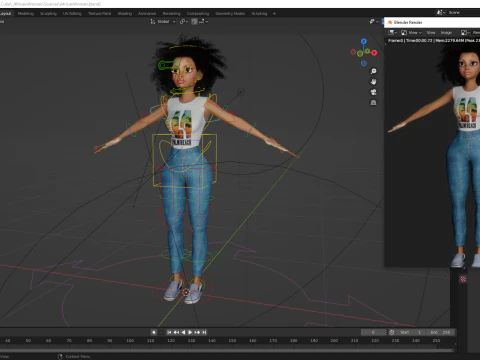Switch perspective/orthographic with the grid icon
480x360 pixels.
[x=374, y=103]
